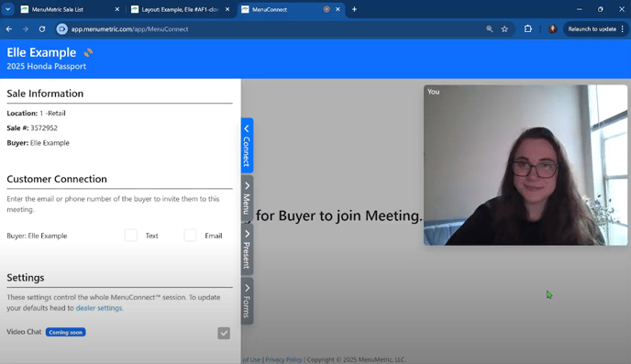Screen dimensions: 631x364
Task: Restore down the browser window
Action: click(x=600, y=9)
